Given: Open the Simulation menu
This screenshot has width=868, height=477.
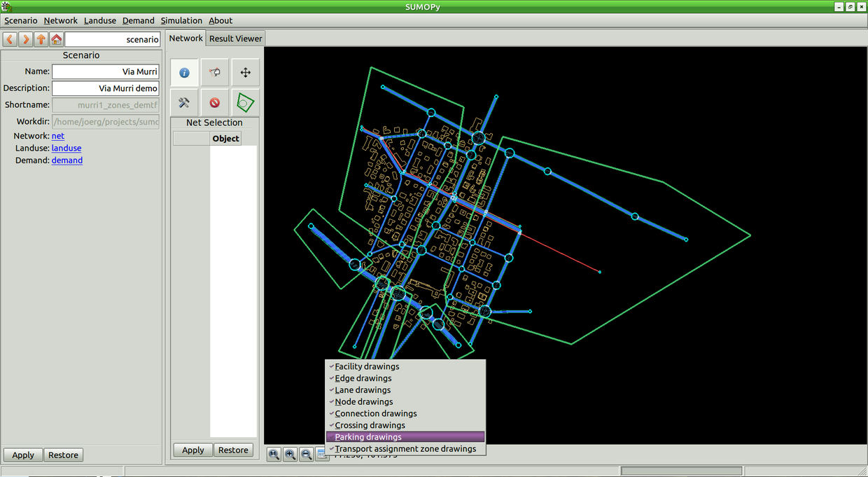Looking at the screenshot, I should point(181,20).
